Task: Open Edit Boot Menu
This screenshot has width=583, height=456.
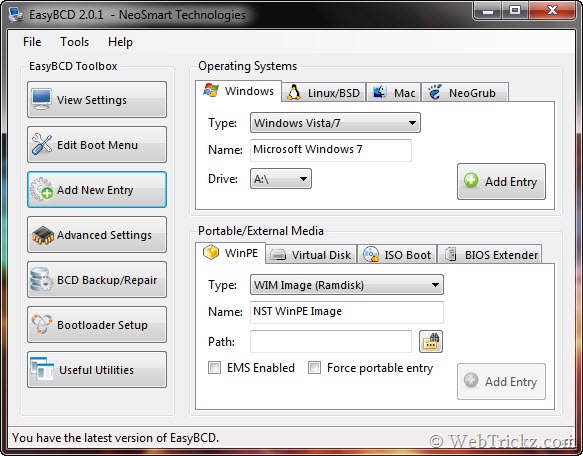Action: [97, 144]
